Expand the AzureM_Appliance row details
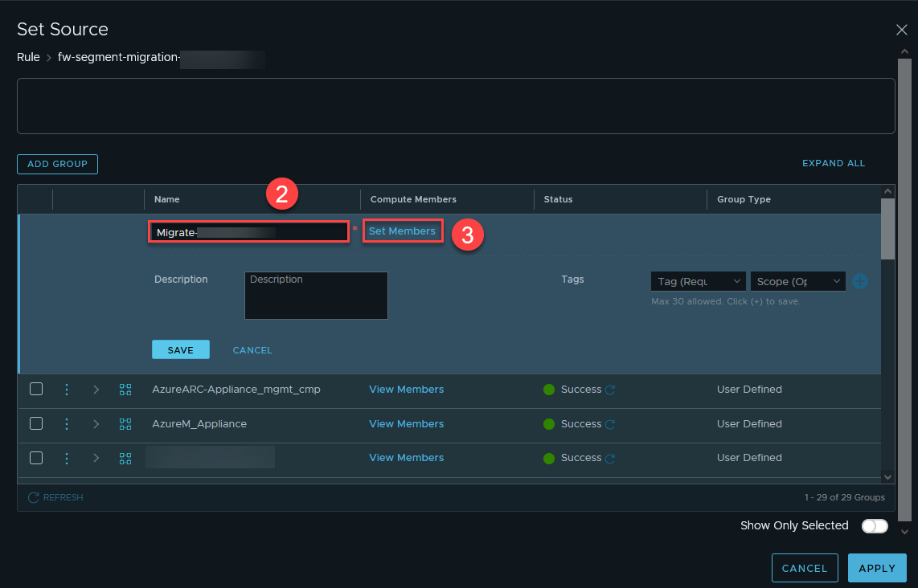This screenshot has height=588, width=918. pyautogui.click(x=96, y=424)
